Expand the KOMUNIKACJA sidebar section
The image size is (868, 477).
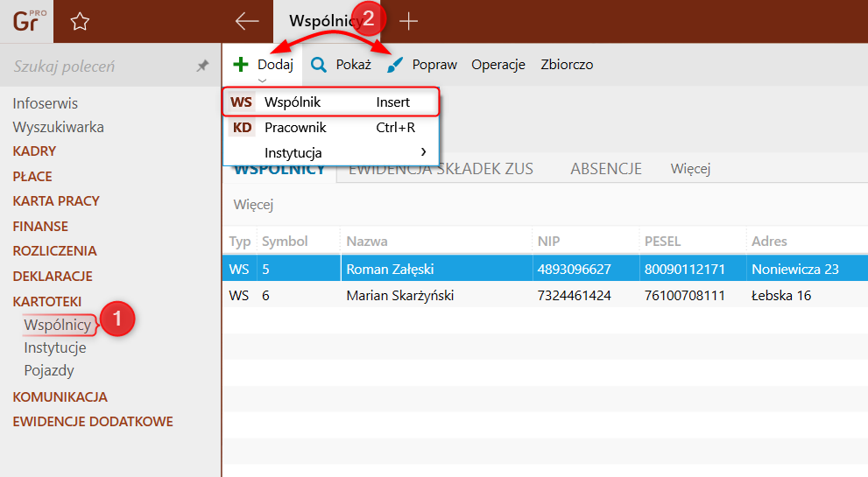(60, 396)
